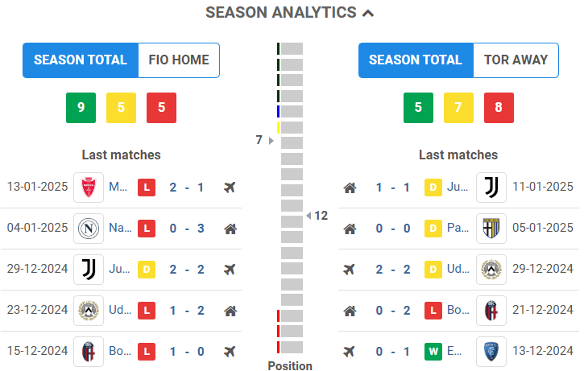Image resolution: width=588 pixels, height=371 pixels.
Task: Click the Parma club crest icon
Action: (491, 229)
